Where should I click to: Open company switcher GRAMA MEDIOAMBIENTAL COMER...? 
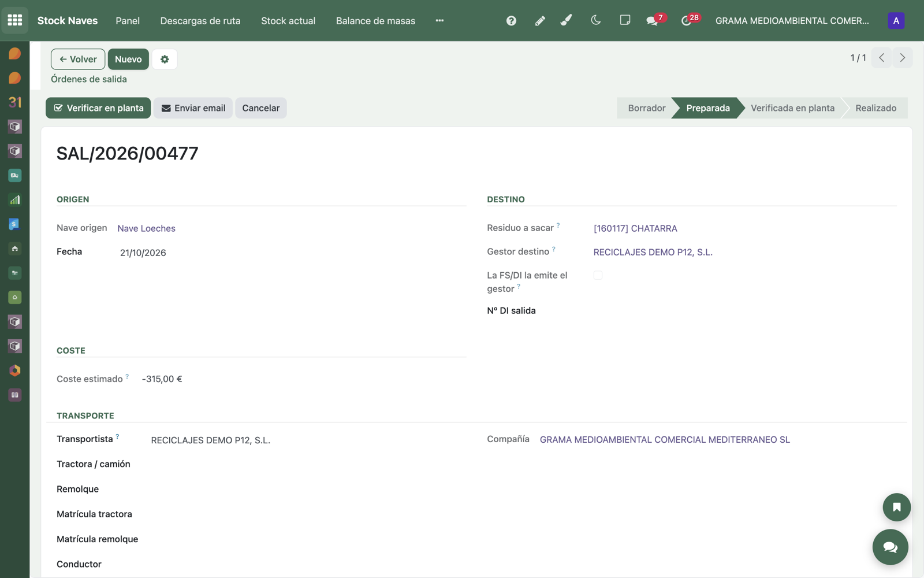pyautogui.click(x=792, y=21)
